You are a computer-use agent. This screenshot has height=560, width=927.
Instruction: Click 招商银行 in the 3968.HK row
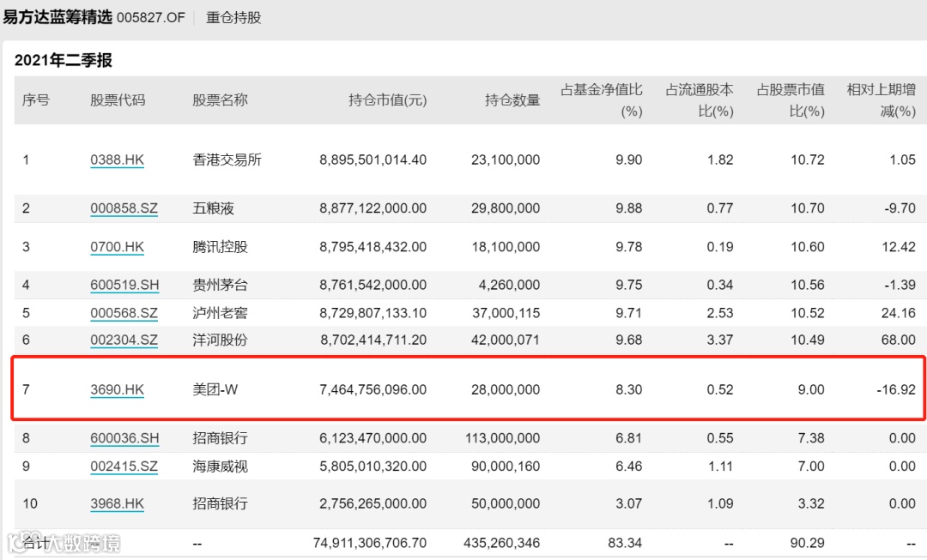point(220,503)
